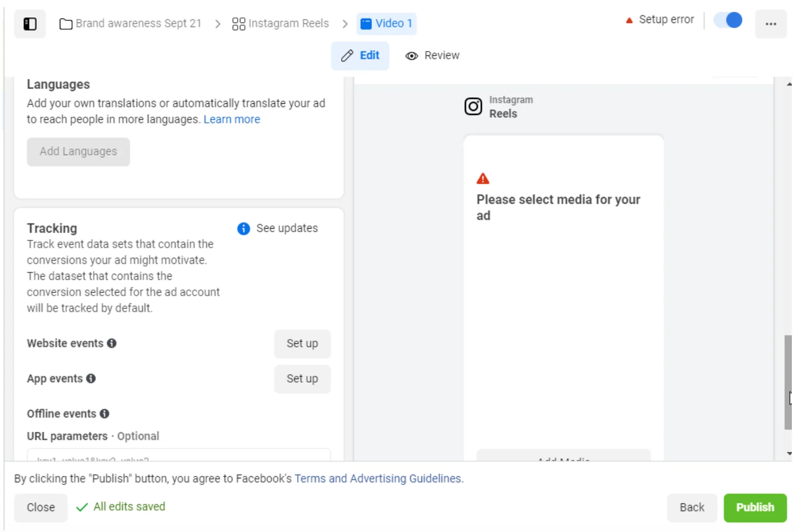Click the green All edits saved checkmark
The image size is (798, 532).
coord(82,507)
